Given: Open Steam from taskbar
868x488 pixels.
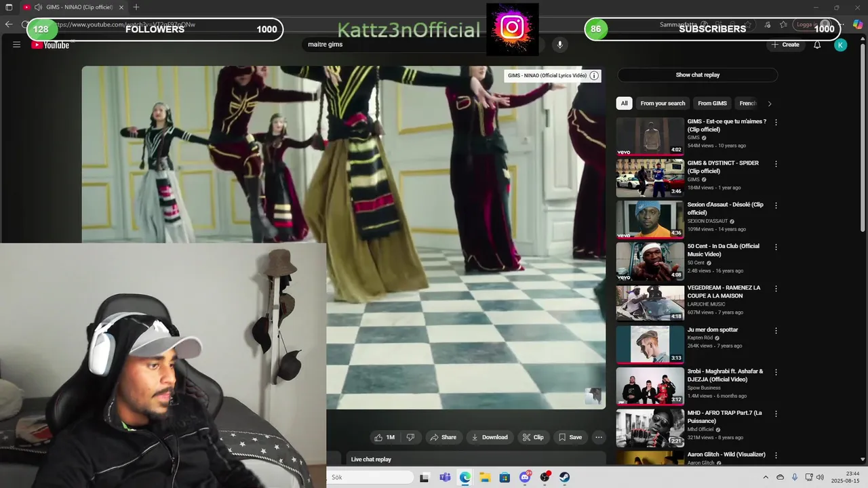Looking at the screenshot, I should 564,477.
